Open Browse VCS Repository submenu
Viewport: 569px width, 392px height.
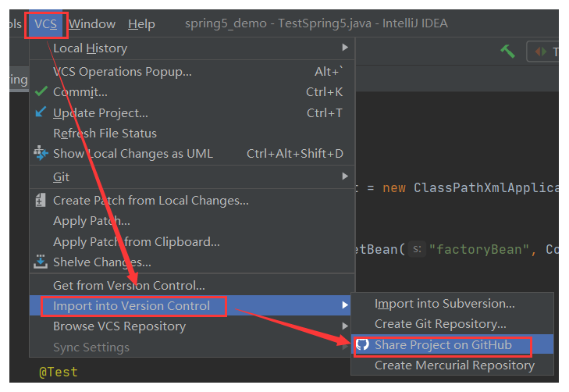[192, 326]
